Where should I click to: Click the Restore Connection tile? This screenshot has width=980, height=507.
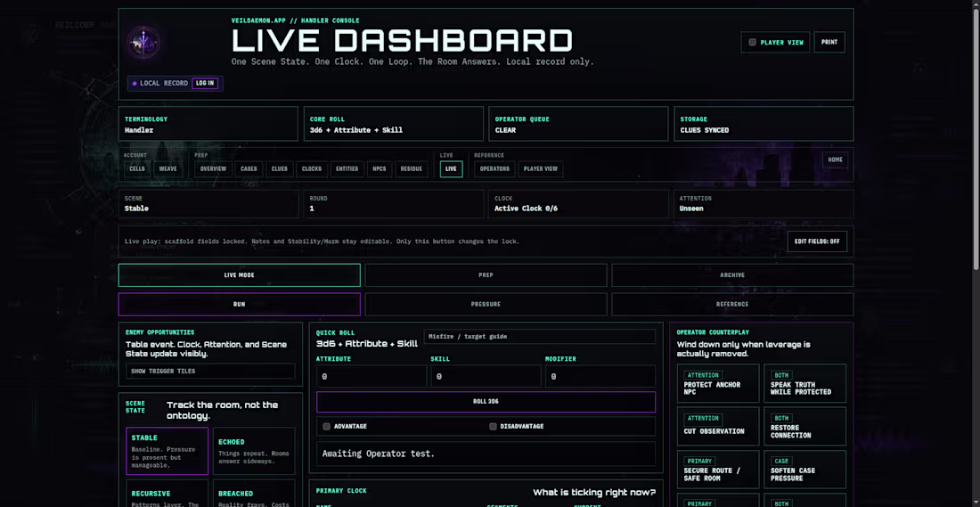[x=805, y=426]
